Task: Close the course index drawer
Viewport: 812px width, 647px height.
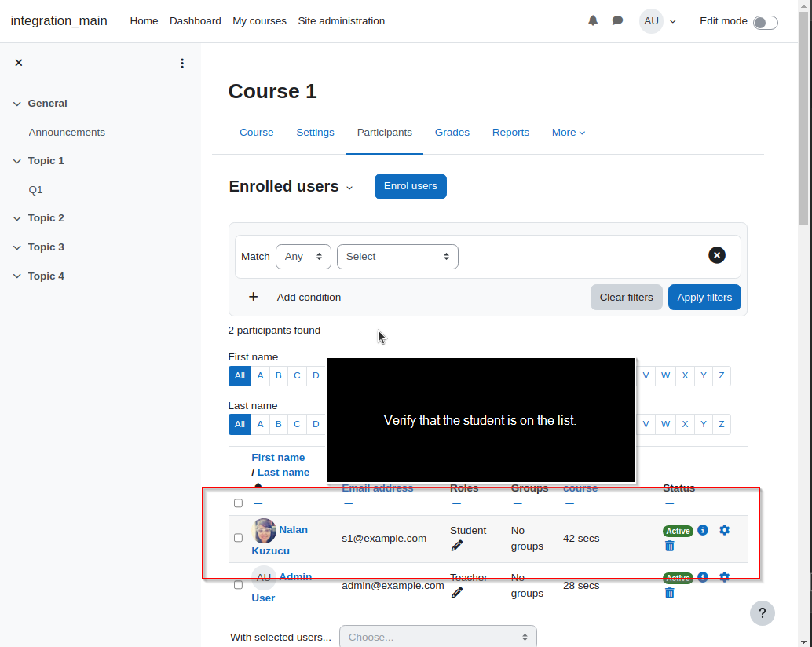Action: 19,63
